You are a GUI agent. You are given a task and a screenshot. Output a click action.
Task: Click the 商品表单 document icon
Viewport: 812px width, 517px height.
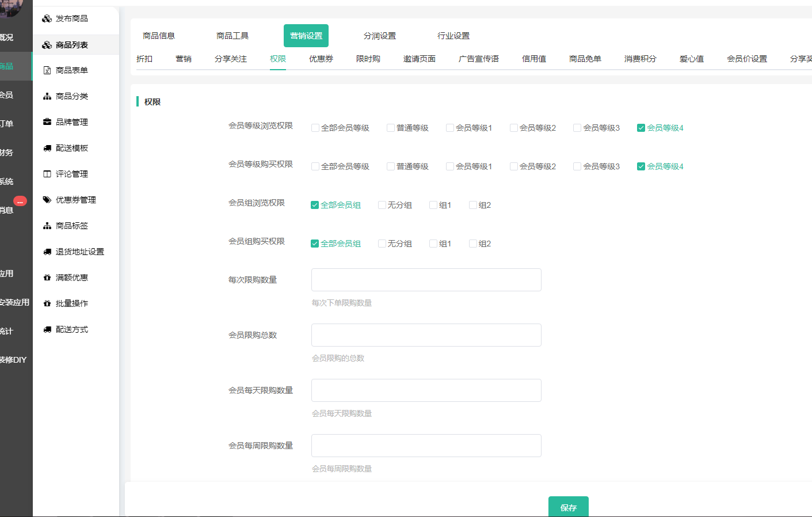pos(47,70)
